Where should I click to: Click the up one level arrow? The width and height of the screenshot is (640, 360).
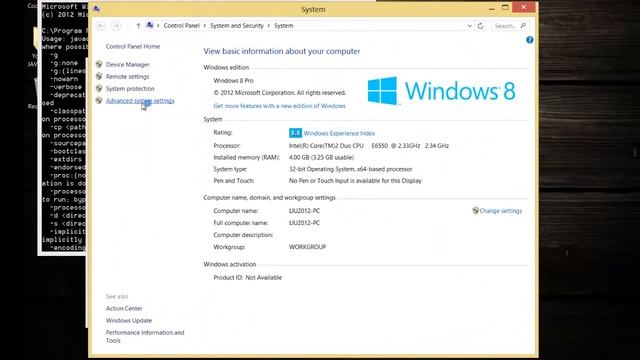(138, 26)
